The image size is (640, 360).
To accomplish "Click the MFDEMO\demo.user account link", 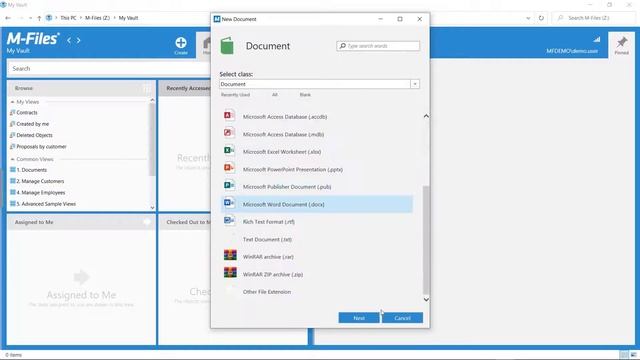I will coord(572,51).
